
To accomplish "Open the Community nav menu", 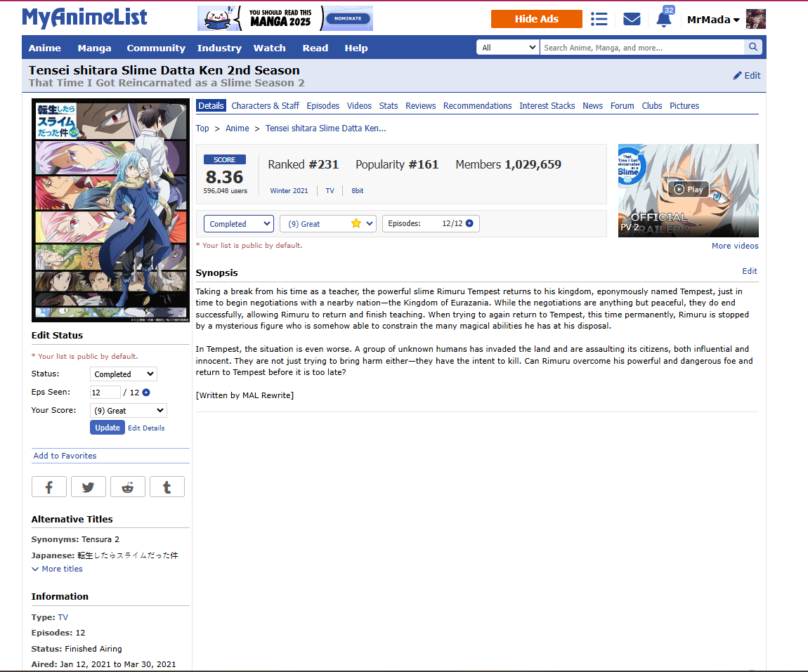I will coord(156,48).
